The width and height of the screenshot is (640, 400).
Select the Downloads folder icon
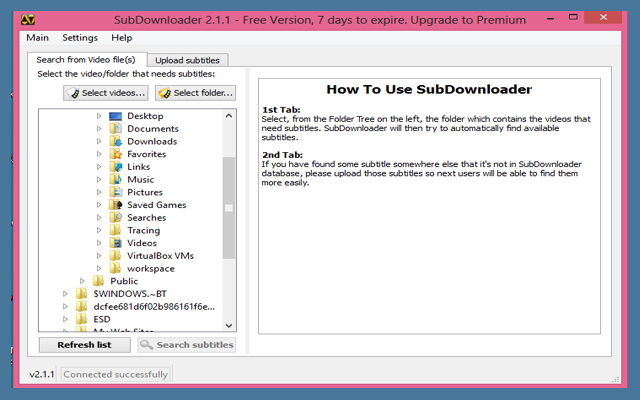pyautogui.click(x=116, y=142)
